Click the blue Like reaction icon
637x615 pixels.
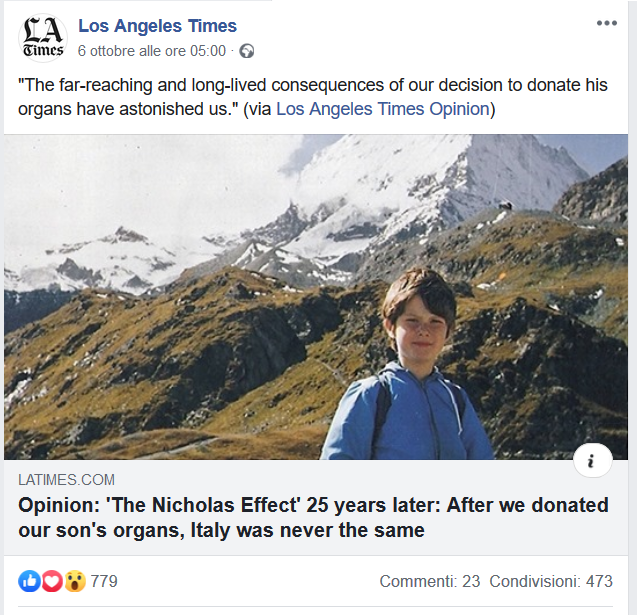click(29, 581)
